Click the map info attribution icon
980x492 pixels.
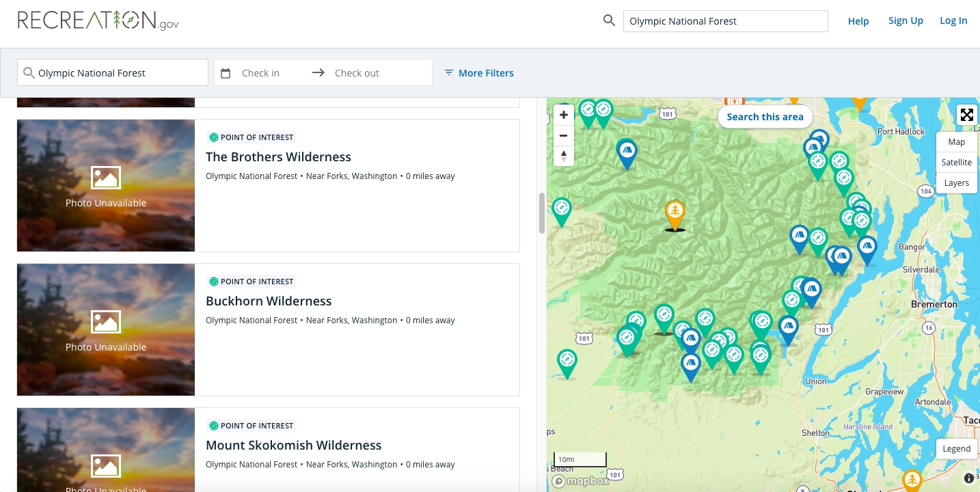point(969,478)
